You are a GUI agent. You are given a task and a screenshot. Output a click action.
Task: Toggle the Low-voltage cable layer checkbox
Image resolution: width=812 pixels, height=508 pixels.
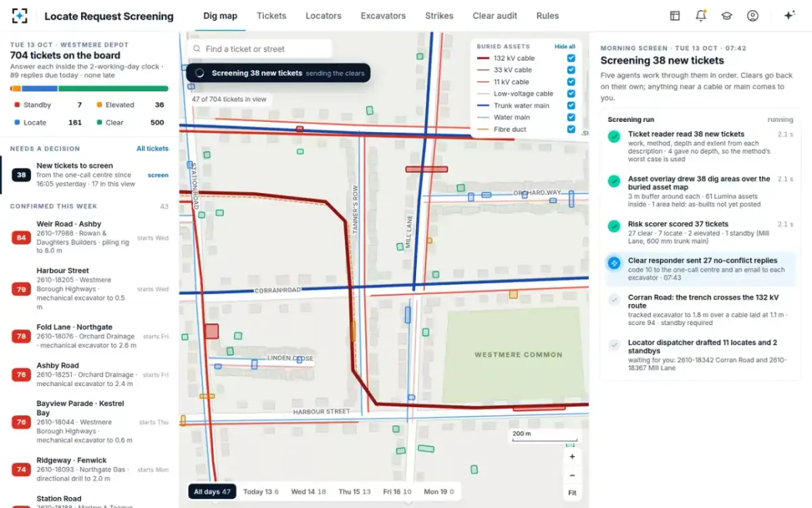[x=571, y=93]
